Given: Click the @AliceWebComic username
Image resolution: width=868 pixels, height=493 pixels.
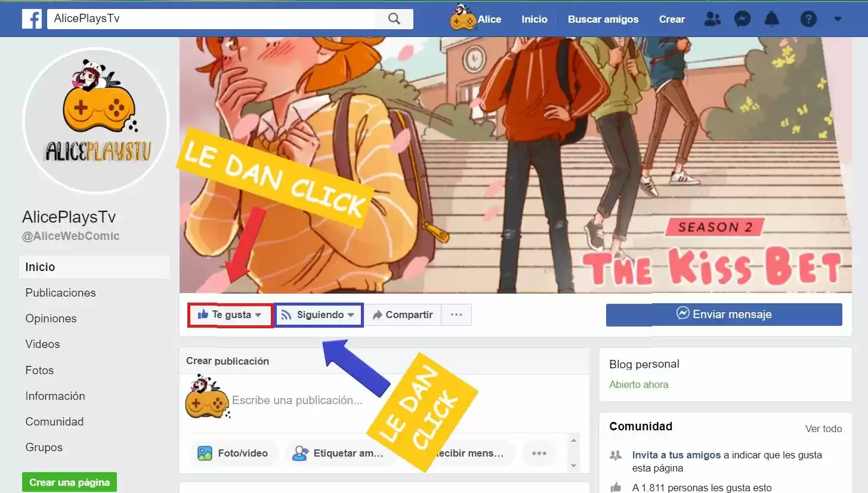Looking at the screenshot, I should click(71, 236).
